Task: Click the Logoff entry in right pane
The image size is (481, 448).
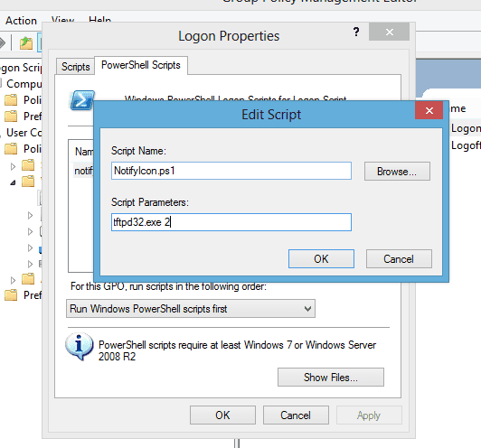Action: click(466, 145)
